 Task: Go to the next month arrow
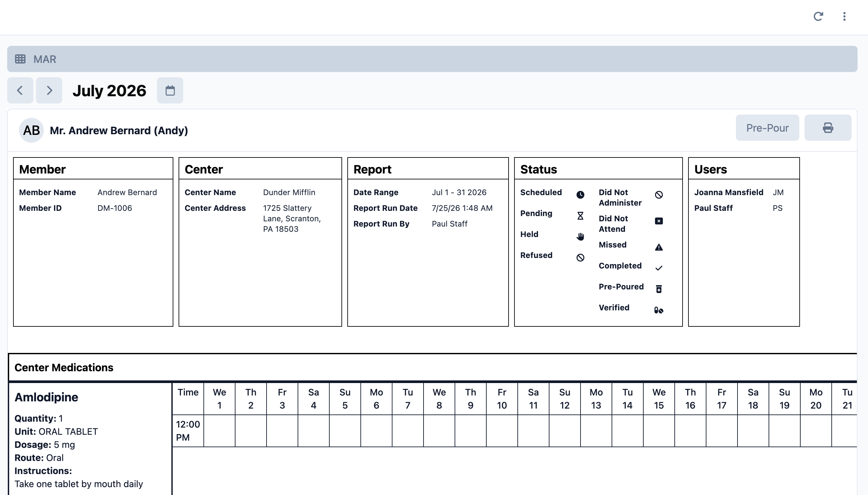[49, 90]
